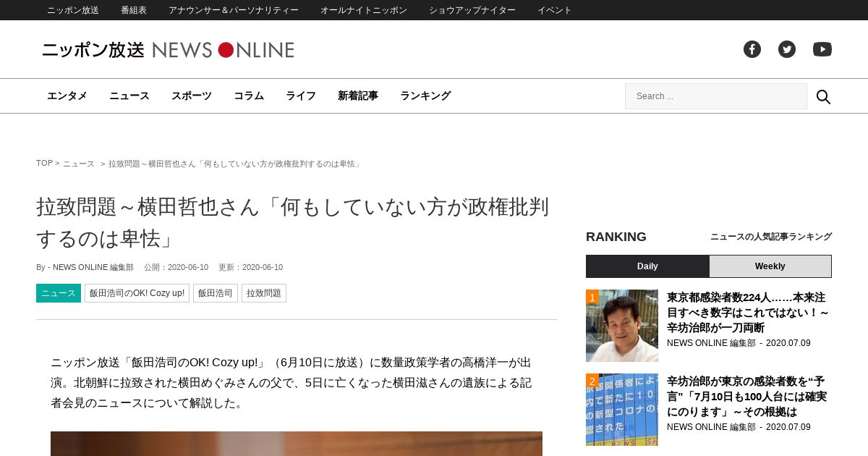
Task: Click the 飯田浩司のOK! Cozy up! tag
Action: click(x=137, y=293)
